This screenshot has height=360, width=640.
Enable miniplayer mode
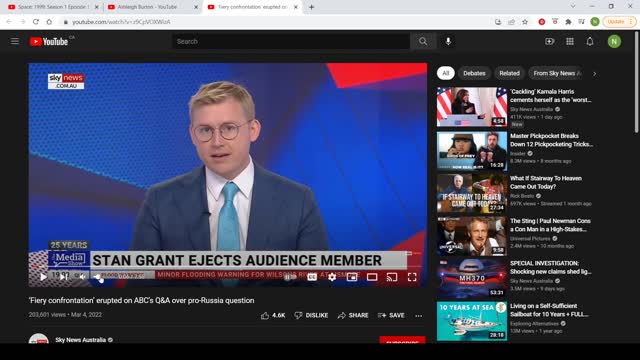tap(352, 277)
